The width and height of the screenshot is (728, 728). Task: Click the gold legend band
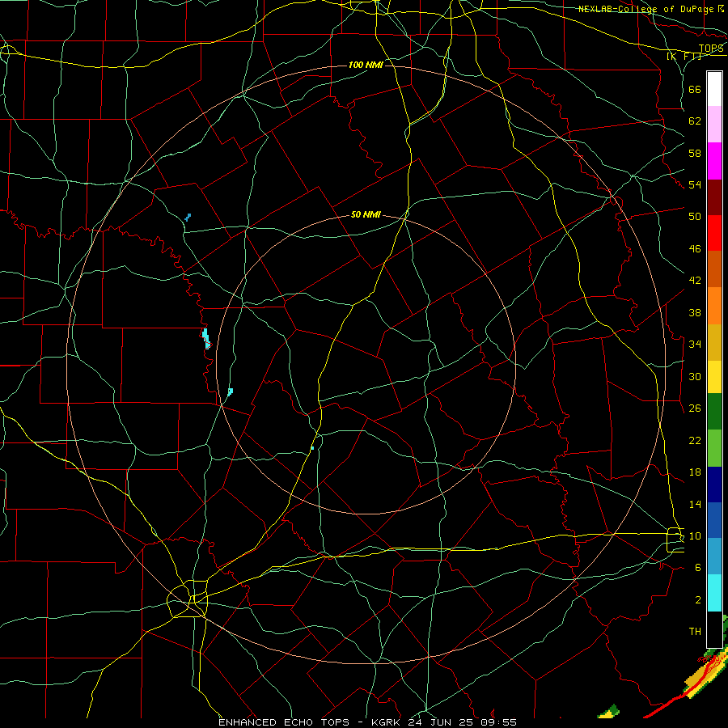714,343
